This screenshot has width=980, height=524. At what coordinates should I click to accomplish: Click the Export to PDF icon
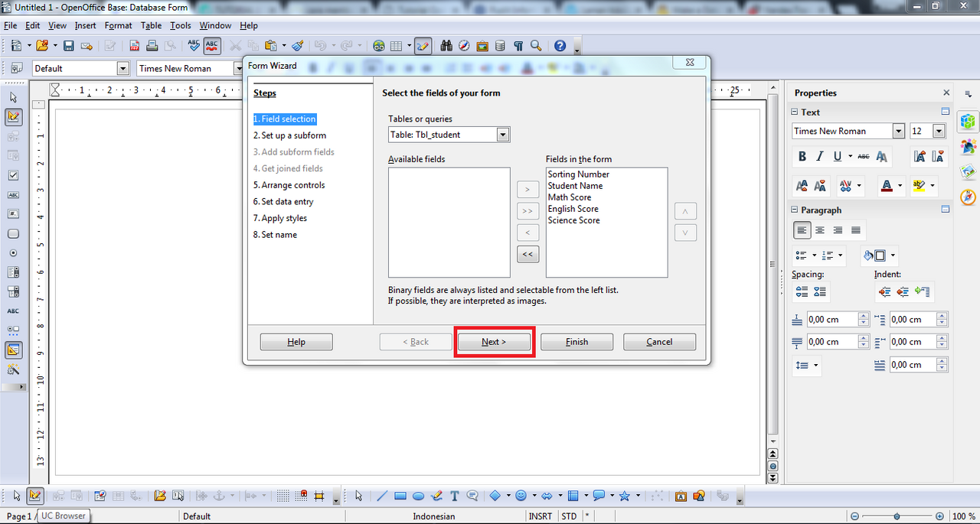(x=134, y=46)
